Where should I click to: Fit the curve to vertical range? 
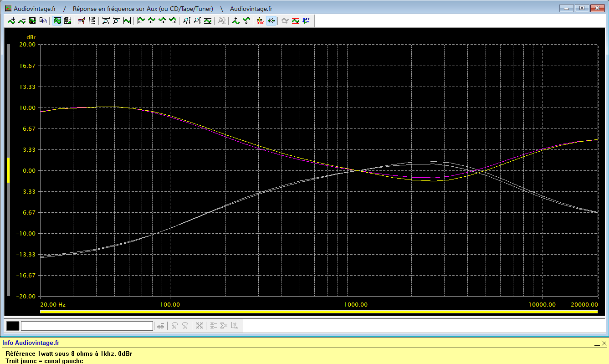(208, 21)
